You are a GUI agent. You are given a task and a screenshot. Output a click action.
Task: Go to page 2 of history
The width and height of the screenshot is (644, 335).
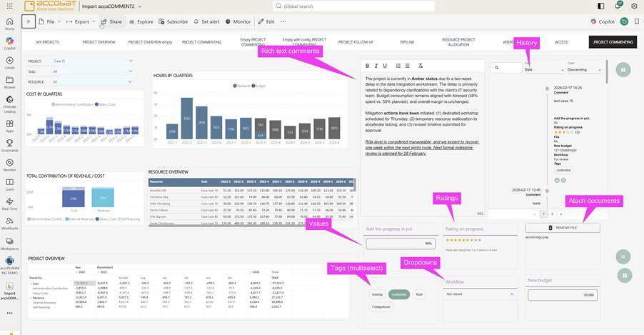tap(551, 214)
